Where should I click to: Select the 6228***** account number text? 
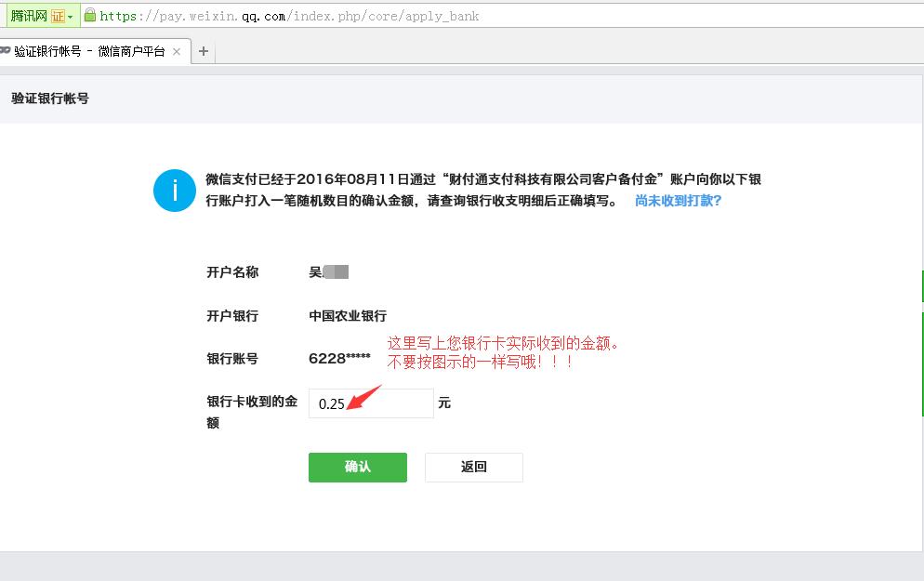coord(339,358)
